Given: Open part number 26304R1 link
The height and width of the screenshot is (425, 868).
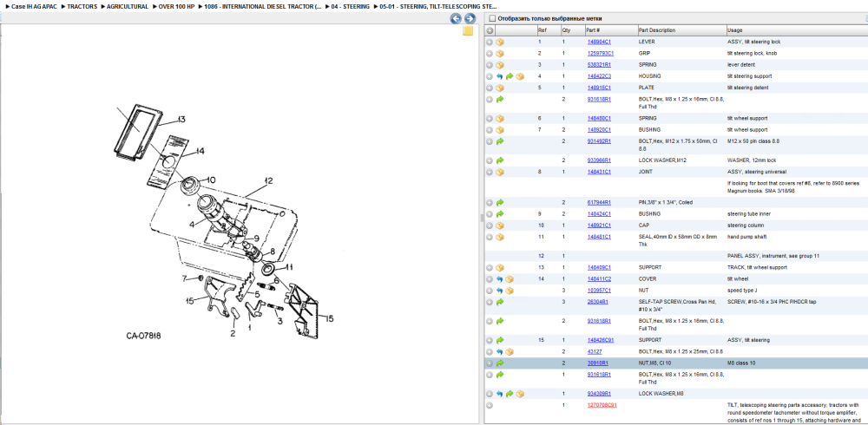Looking at the screenshot, I should tap(598, 302).
